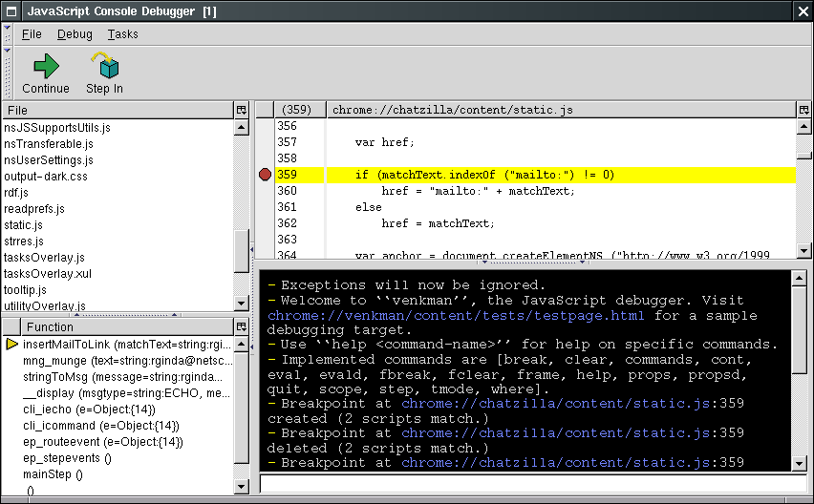Viewport: 814px width, 504px height.
Task: Toggle the red breakpoint on line 359
Action: pos(265,175)
